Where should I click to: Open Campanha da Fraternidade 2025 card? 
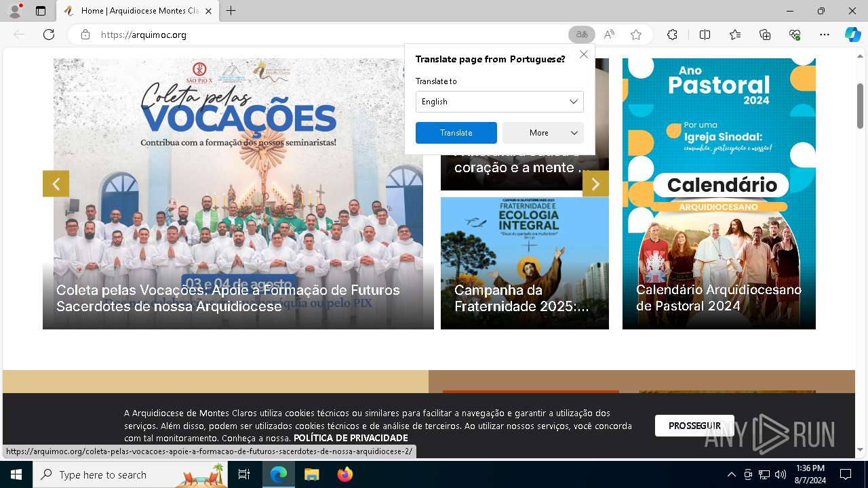click(x=525, y=263)
